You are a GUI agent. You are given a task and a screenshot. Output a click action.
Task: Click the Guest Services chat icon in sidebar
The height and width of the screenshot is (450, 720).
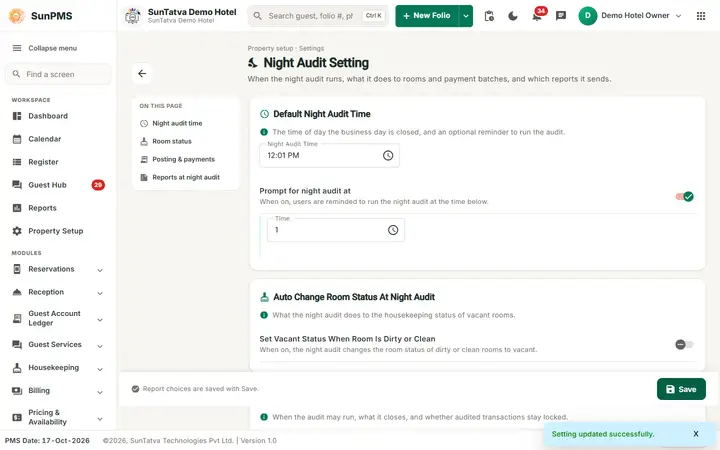tap(17, 344)
